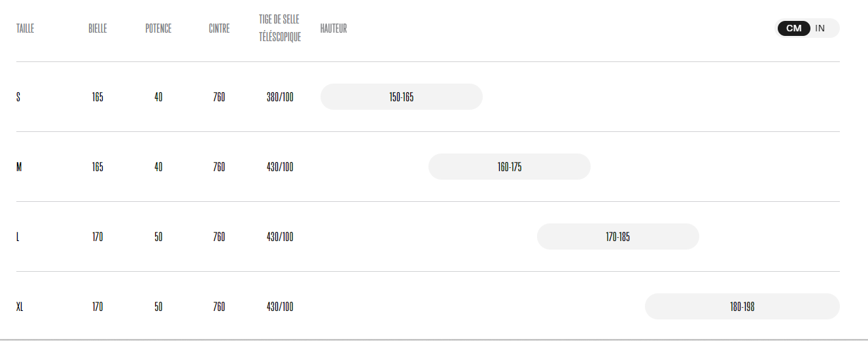Screen dimensions: 868x341
Task: Click the 160-175 height range bar
Action: pyautogui.click(x=510, y=167)
